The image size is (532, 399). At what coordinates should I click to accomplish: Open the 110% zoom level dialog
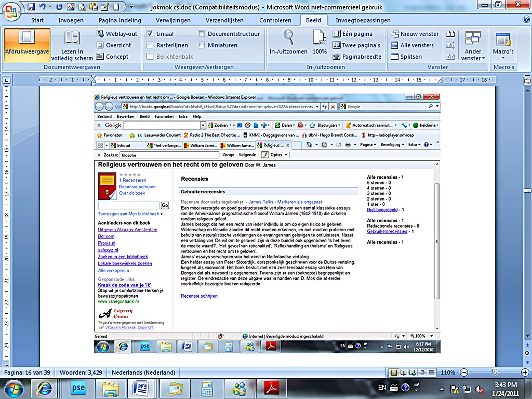point(448,373)
